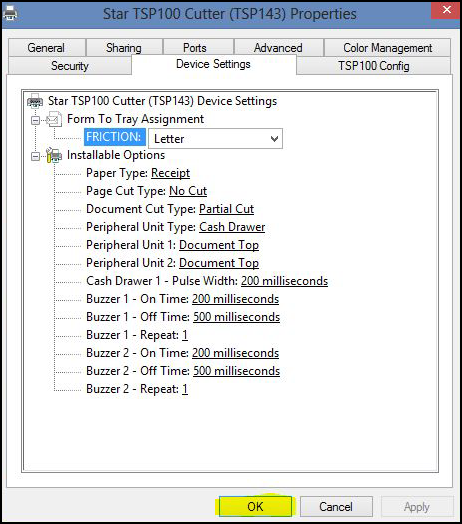Change Peripheral Unit 2 Document Top value
The width and height of the screenshot is (462, 524).
coord(219,263)
